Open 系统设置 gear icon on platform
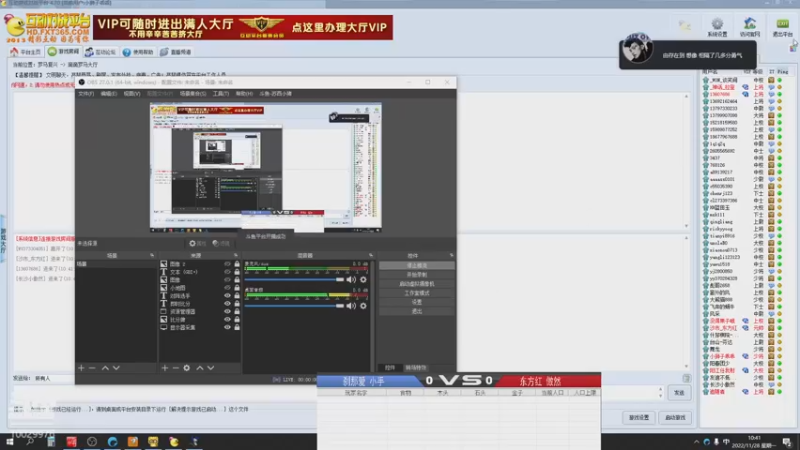Image resolution: width=800 pixels, height=450 pixels. click(717, 23)
